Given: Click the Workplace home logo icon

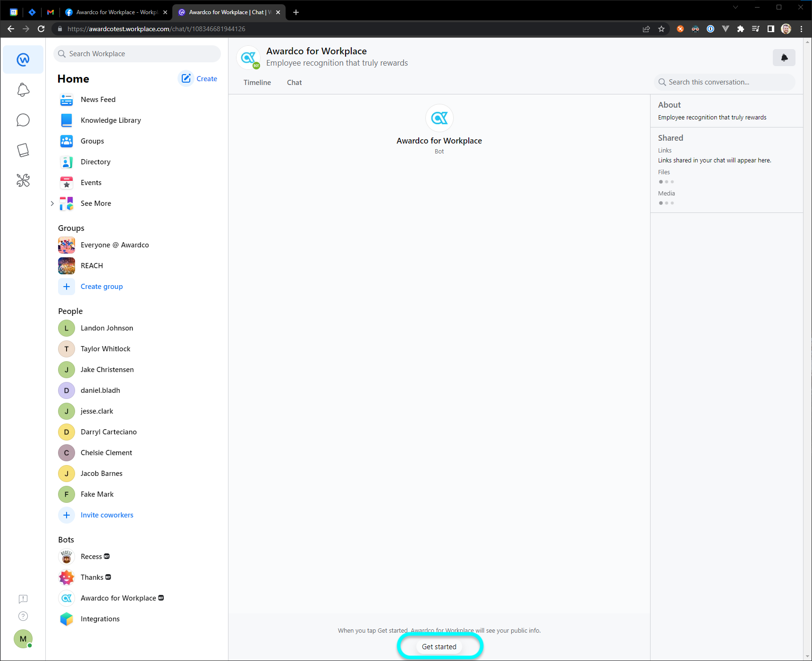Looking at the screenshot, I should pos(23,59).
